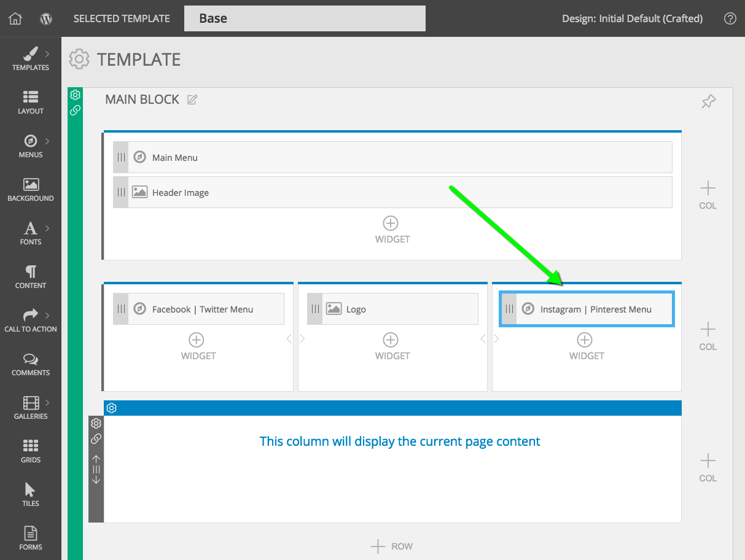Click the Design: Initial Default (Crafted) label

click(x=633, y=18)
